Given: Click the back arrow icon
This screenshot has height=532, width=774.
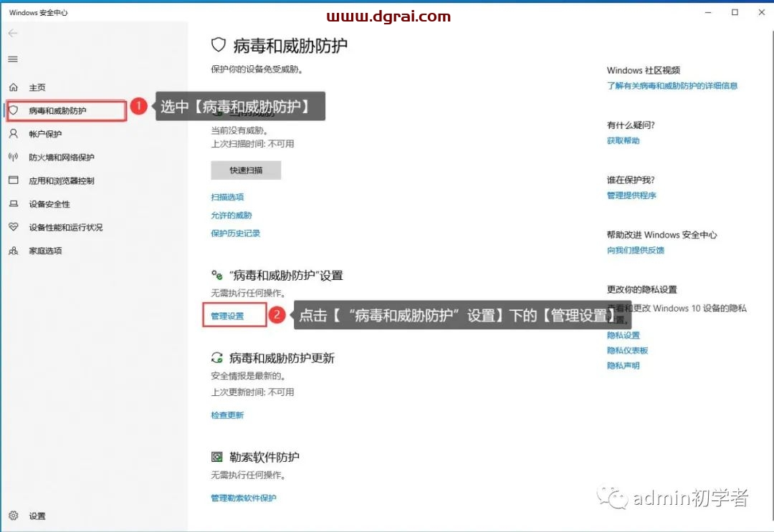Looking at the screenshot, I should [x=13, y=33].
